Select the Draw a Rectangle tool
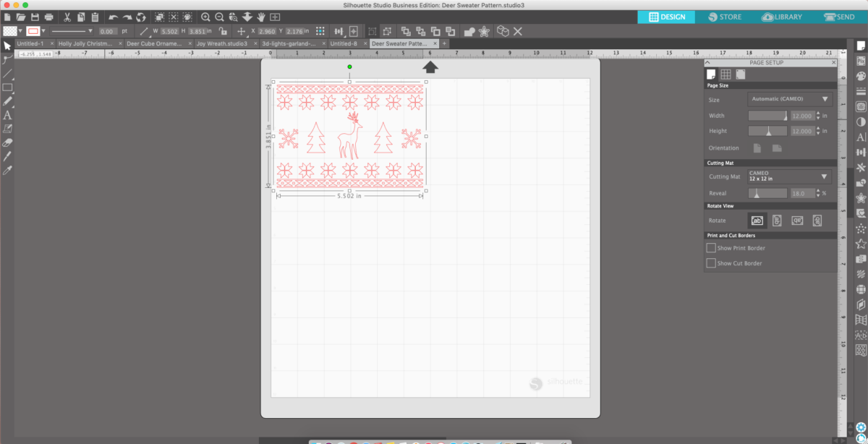The width and height of the screenshot is (868, 444). pos(7,87)
